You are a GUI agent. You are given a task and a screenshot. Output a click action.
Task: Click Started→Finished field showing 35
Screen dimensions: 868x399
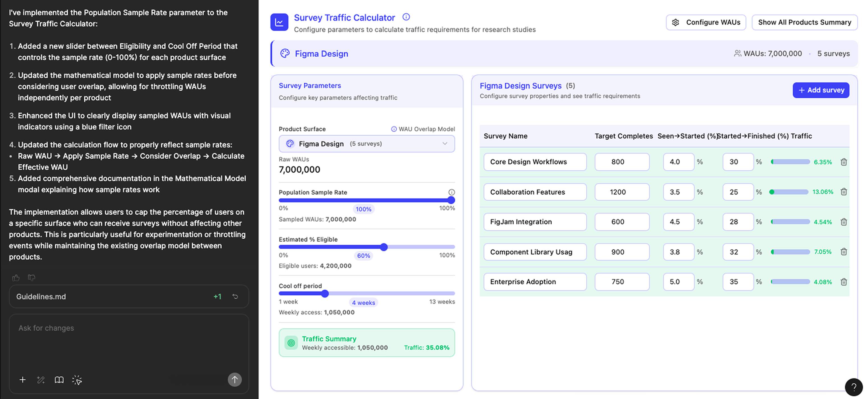tap(738, 282)
